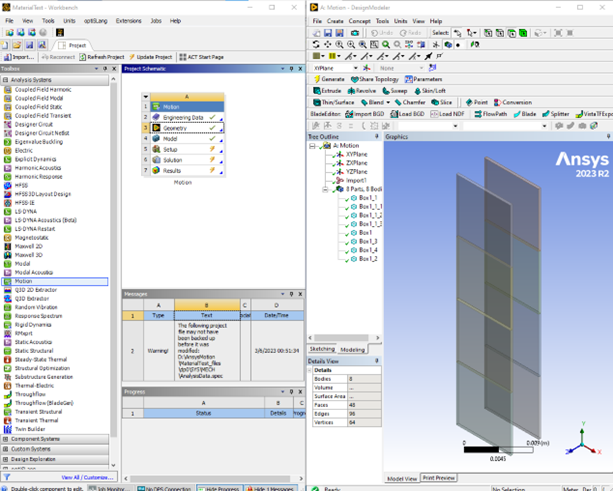The height and width of the screenshot is (491, 613).
Task: Collapse the A: Motion tree node
Action: pos(312,146)
